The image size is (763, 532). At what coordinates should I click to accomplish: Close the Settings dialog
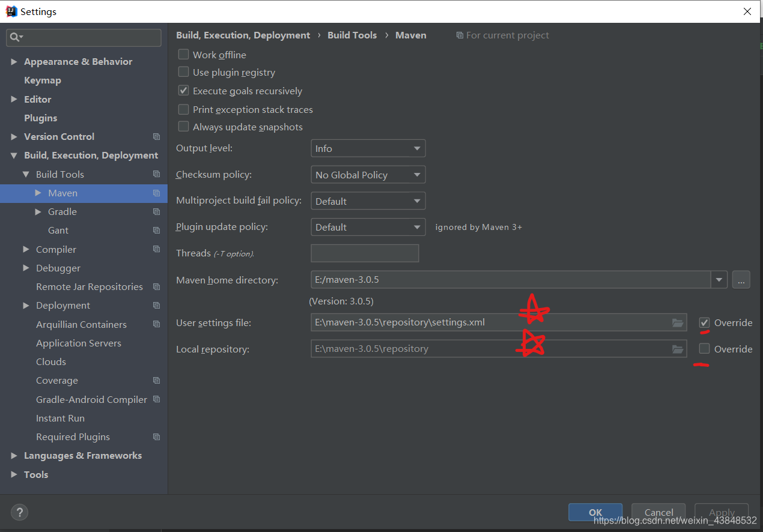pyautogui.click(x=747, y=11)
